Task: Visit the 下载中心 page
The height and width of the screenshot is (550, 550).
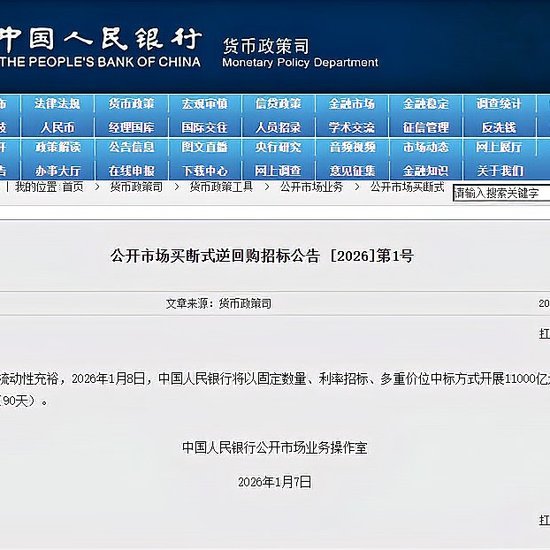Action: coord(205,171)
